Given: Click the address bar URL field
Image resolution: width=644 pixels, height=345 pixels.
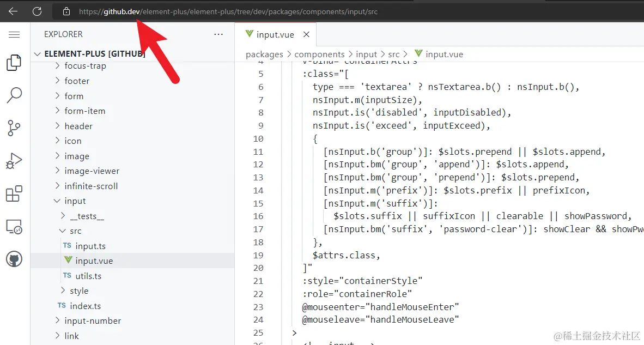Looking at the screenshot, I should (228, 11).
